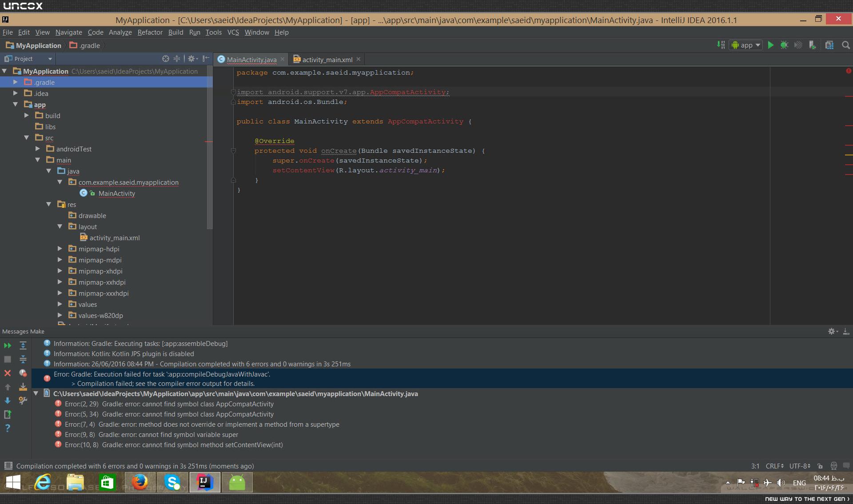853x504 pixels.
Task: Click the .gradle breadcrumb in navigation bar
Action: [85, 45]
